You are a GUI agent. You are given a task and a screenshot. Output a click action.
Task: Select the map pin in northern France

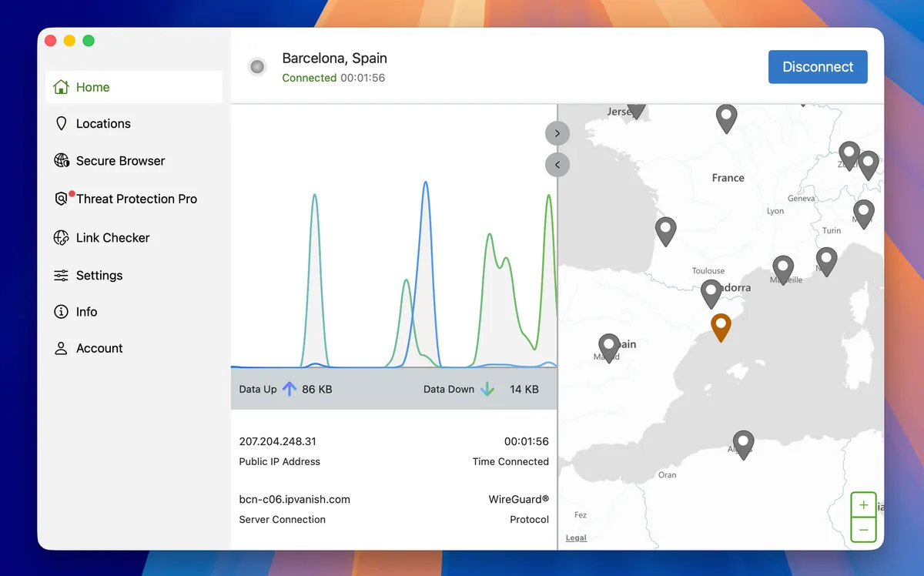click(726, 119)
